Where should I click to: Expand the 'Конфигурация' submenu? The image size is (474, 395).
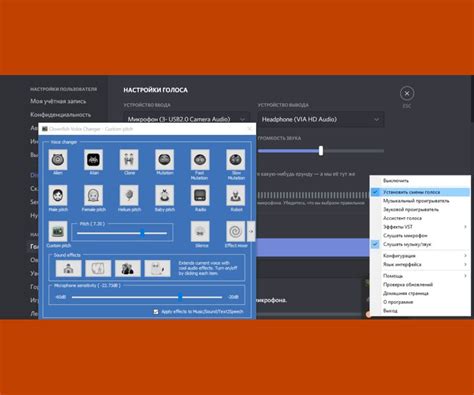click(420, 256)
